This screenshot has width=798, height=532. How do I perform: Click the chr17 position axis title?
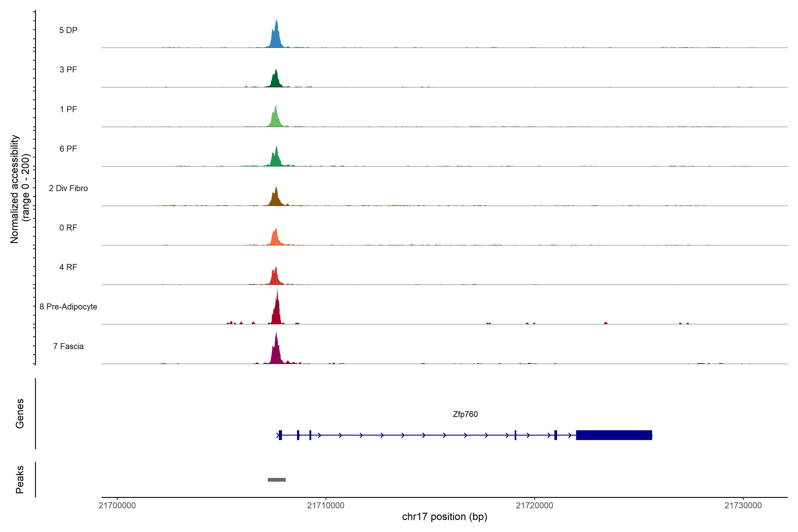click(444, 517)
